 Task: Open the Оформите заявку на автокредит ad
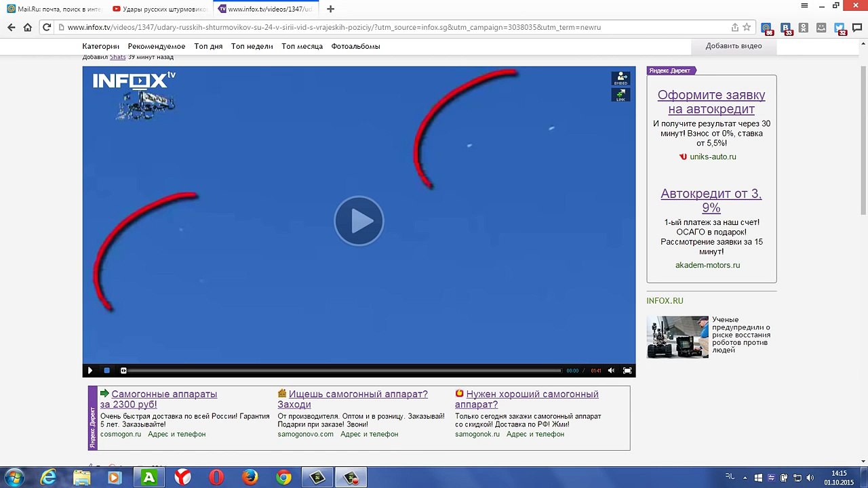pos(711,102)
